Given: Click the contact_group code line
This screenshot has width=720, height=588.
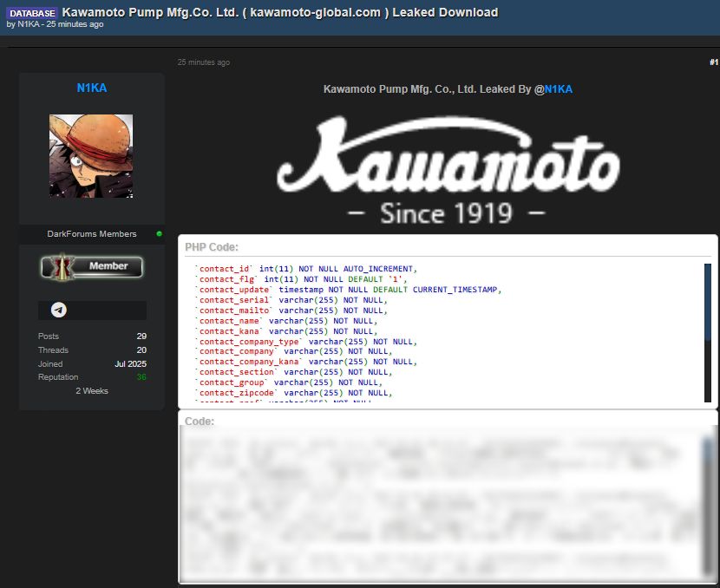Looking at the screenshot, I should 288,382.
